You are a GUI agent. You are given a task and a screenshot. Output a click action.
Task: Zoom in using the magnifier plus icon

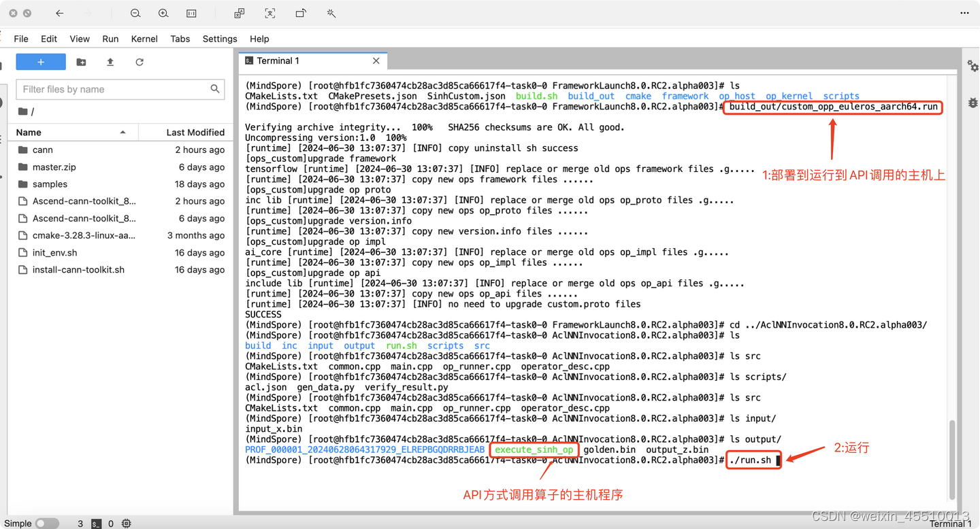pos(163,13)
